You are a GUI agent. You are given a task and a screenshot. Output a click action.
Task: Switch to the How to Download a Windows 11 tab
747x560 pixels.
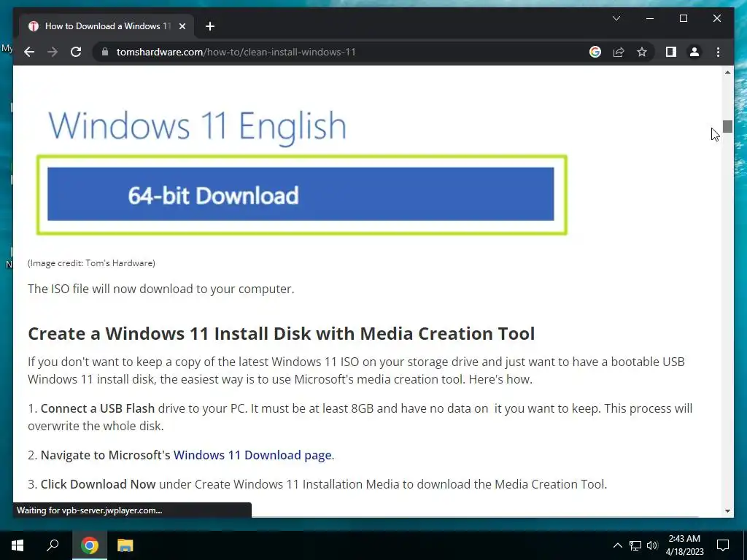tap(107, 26)
